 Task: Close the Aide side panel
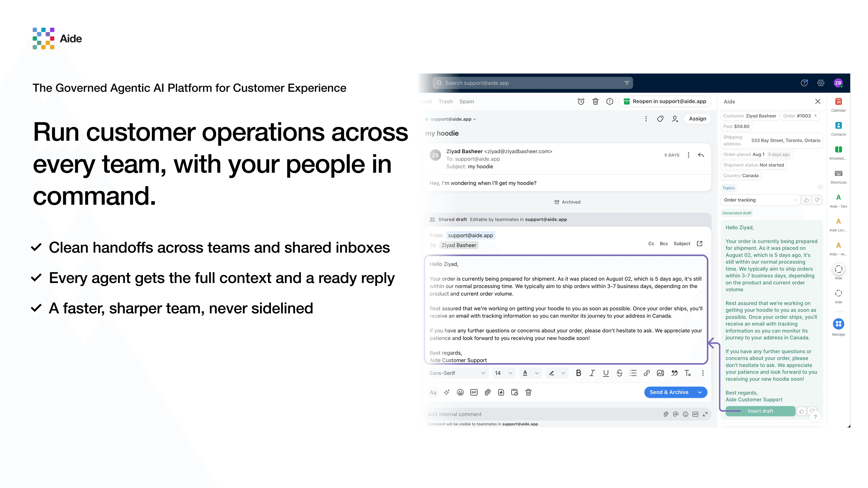[818, 101]
